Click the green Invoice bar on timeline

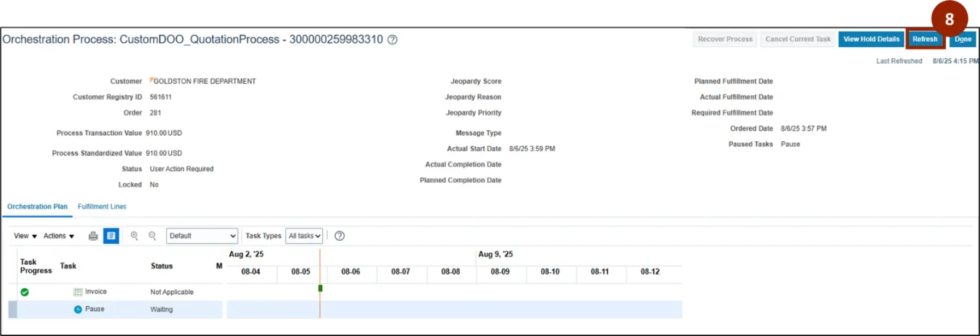(x=320, y=289)
